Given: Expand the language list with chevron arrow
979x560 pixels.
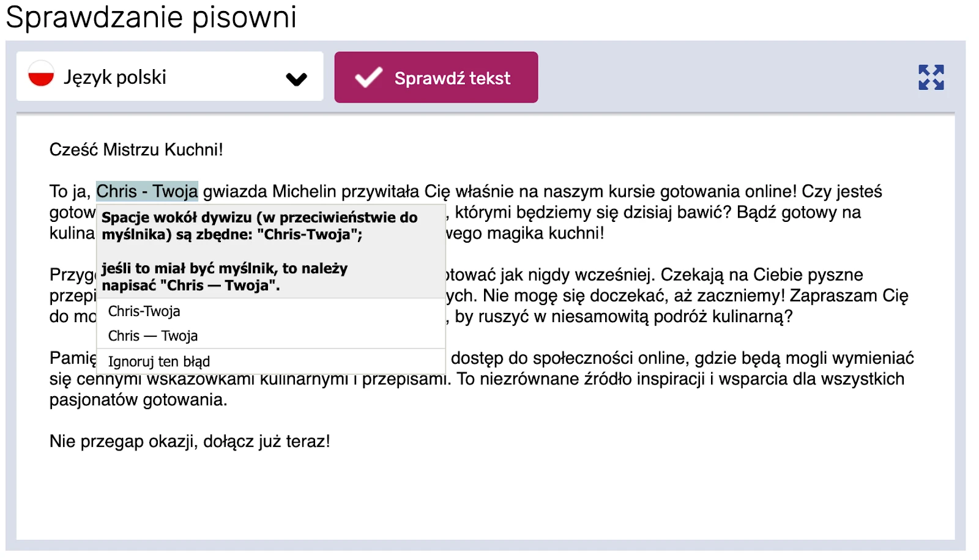Looking at the screenshot, I should pos(296,79).
